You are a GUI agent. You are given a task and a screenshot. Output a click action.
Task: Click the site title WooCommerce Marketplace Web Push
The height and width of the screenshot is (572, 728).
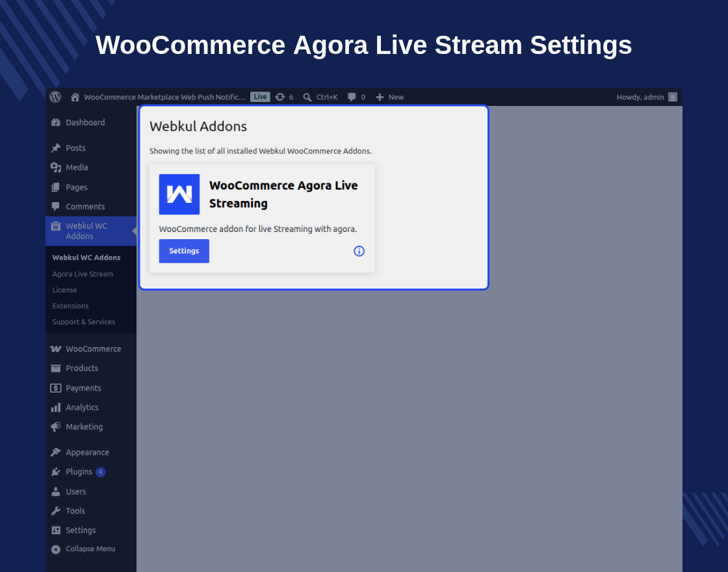pos(165,97)
